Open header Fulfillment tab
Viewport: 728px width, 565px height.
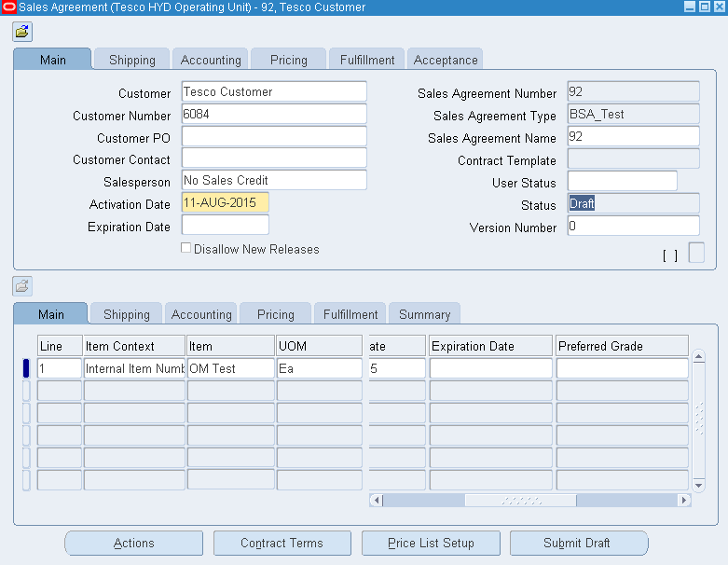tap(366, 60)
